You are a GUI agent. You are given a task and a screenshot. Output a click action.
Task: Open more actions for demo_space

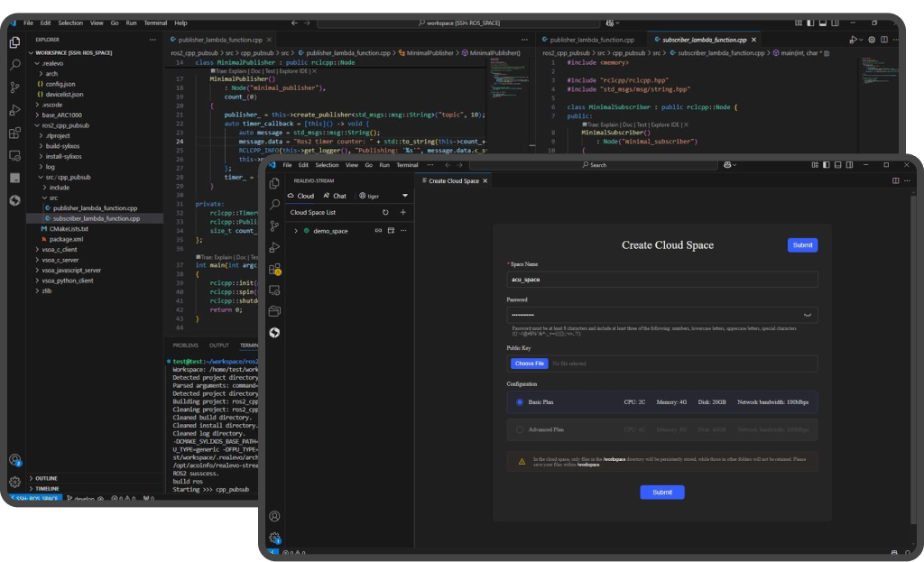pyautogui.click(x=403, y=230)
